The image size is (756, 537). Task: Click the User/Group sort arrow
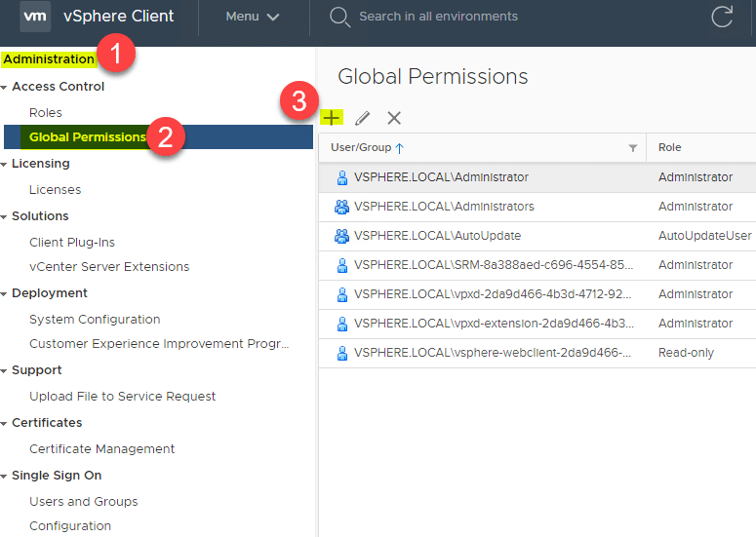pyautogui.click(x=399, y=148)
